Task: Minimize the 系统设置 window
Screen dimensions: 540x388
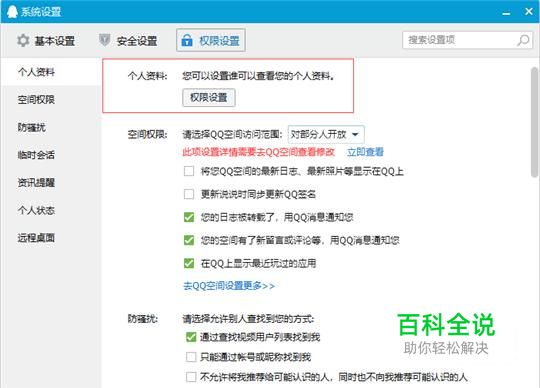Action: pyautogui.click(x=506, y=12)
